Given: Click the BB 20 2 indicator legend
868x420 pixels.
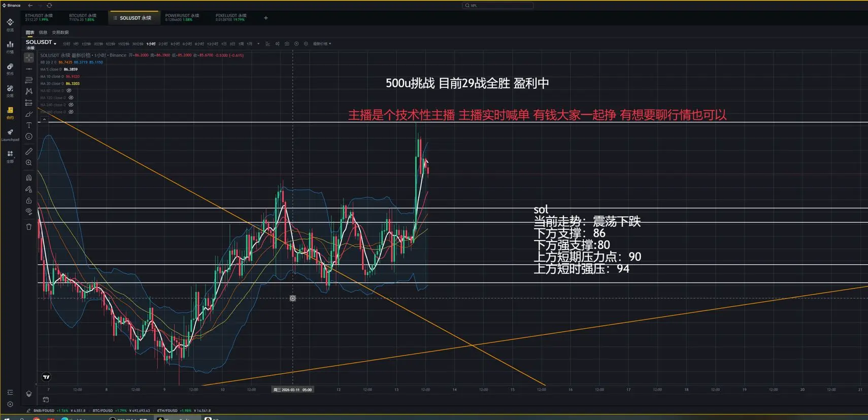Looking at the screenshot, I should click(x=72, y=62).
